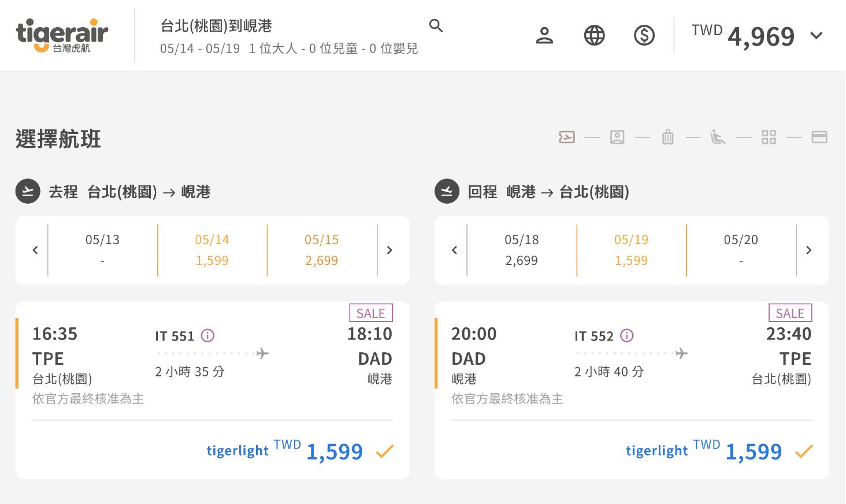Toggle the return tigerlight 1,599 fare checkmark
846x504 pixels.
803,451
